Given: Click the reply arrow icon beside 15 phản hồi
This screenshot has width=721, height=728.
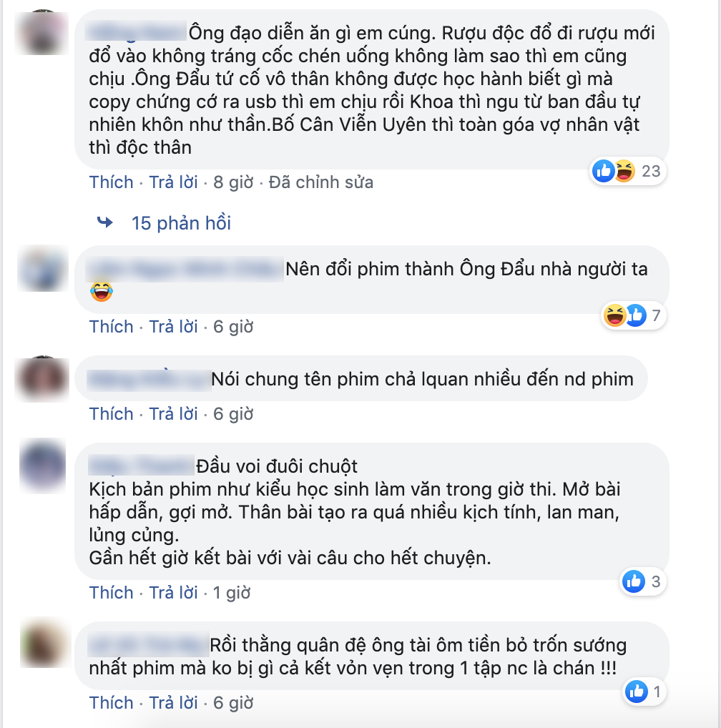Looking at the screenshot, I should click(x=105, y=222).
